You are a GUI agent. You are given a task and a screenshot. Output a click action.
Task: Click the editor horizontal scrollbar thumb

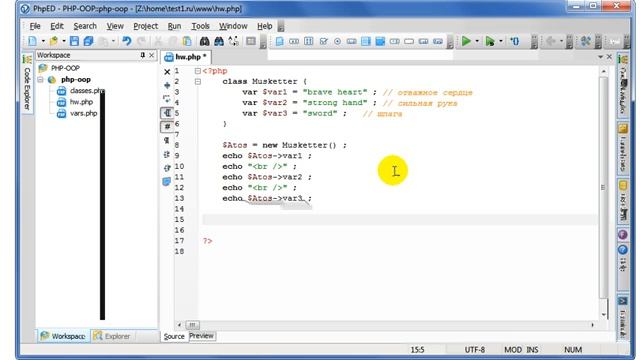[x=192, y=325]
